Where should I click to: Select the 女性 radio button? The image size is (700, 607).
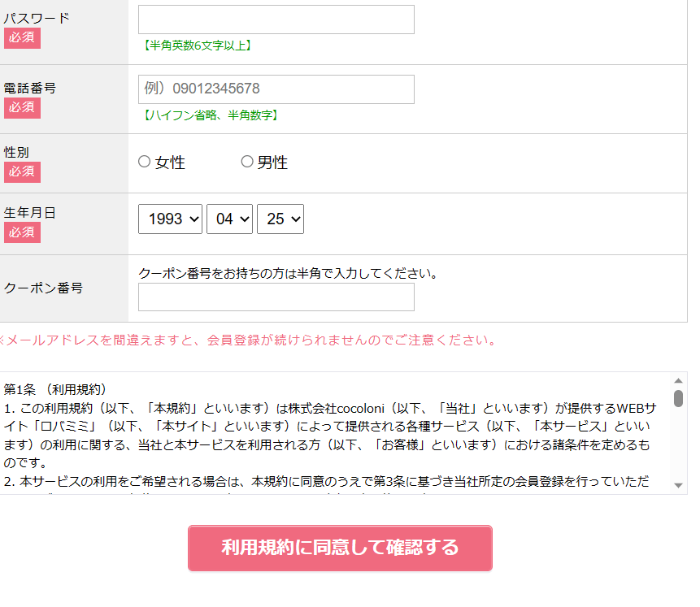coord(145,162)
